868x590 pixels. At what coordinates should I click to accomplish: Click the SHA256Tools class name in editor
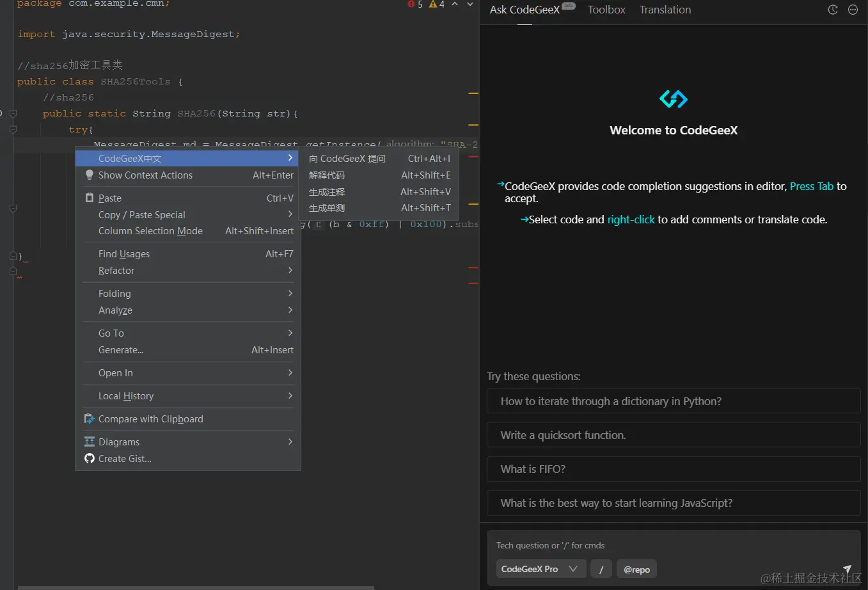(136, 81)
